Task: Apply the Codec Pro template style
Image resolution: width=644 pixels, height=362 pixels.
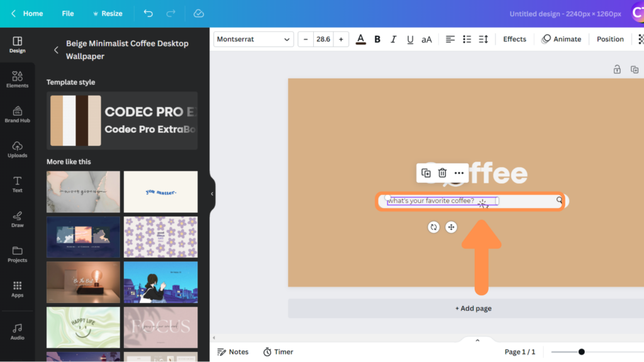Action: 122,121
